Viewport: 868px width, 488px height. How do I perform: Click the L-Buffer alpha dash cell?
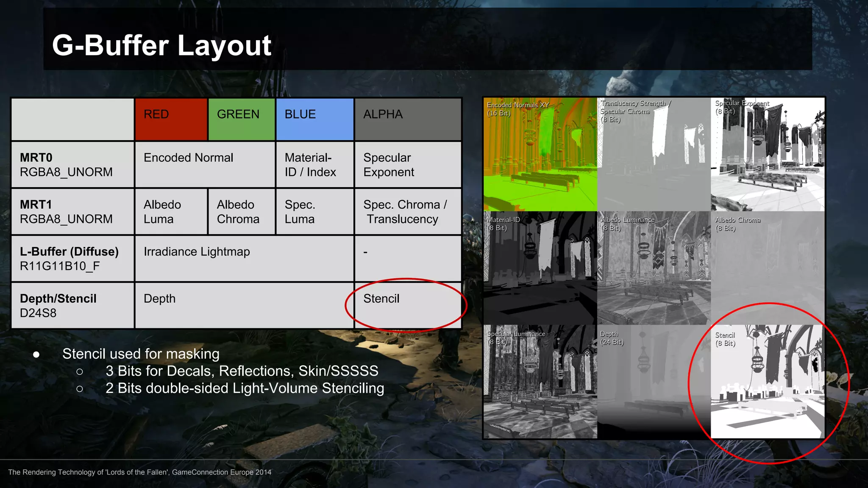(x=408, y=259)
